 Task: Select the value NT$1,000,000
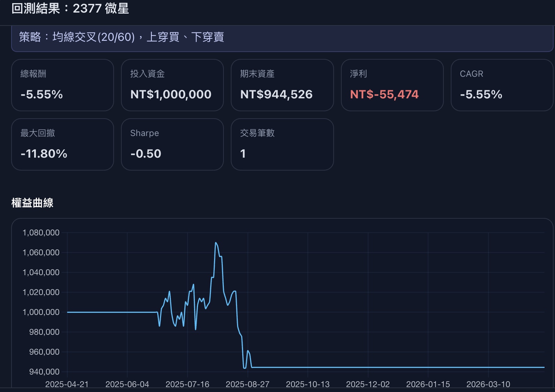click(171, 94)
